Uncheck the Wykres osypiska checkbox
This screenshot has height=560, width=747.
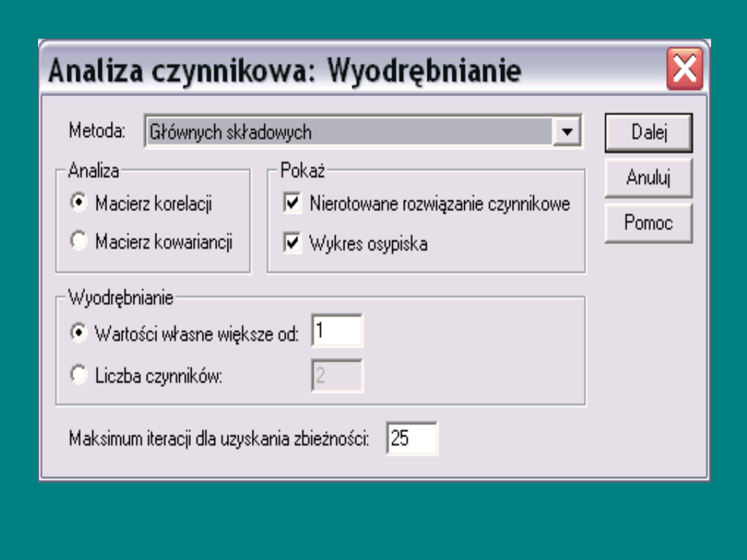[x=293, y=243]
